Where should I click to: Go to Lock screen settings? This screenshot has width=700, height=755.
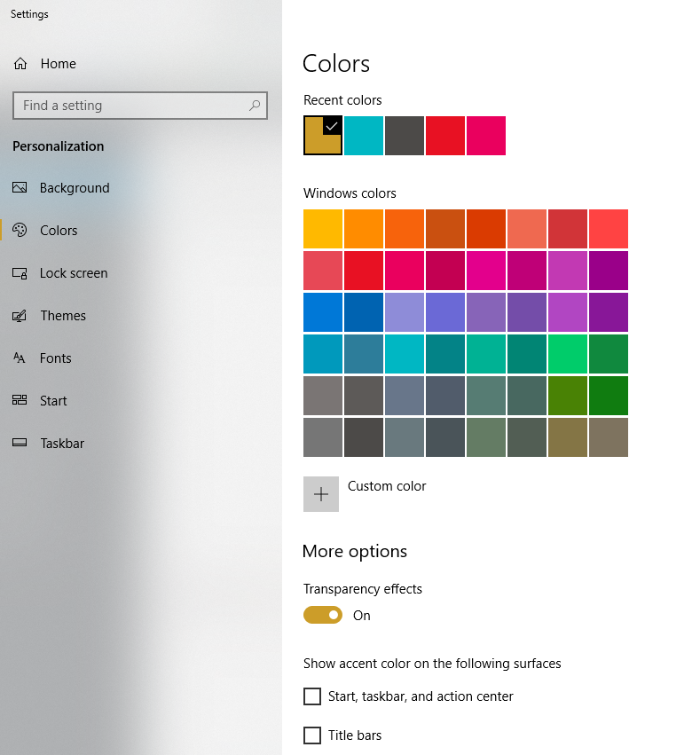point(74,273)
